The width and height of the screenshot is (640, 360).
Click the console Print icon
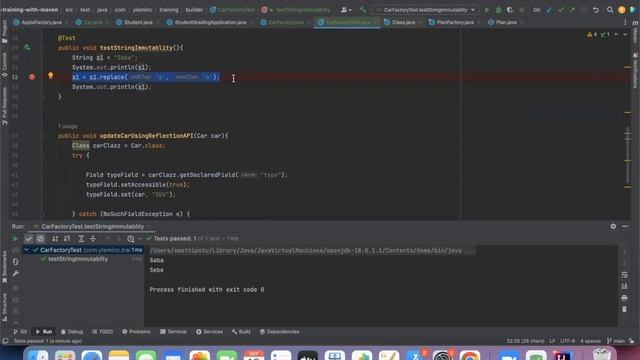(x=624, y=298)
